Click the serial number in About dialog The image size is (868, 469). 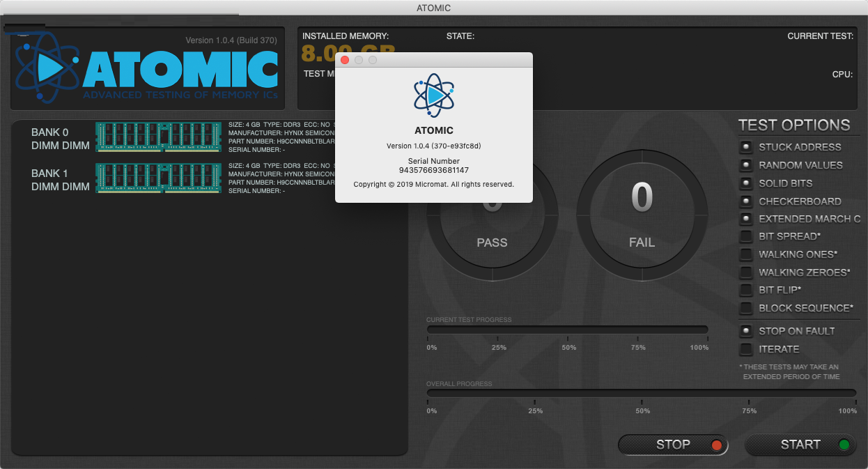pos(433,170)
